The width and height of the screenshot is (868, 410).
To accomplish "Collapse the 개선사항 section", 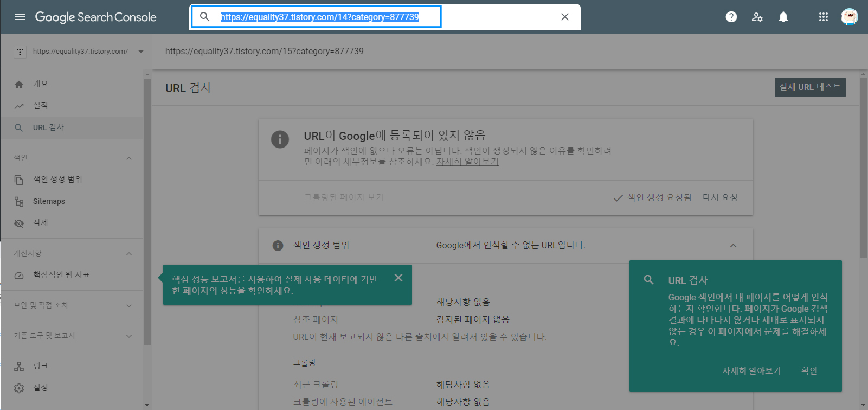I will coord(129,253).
